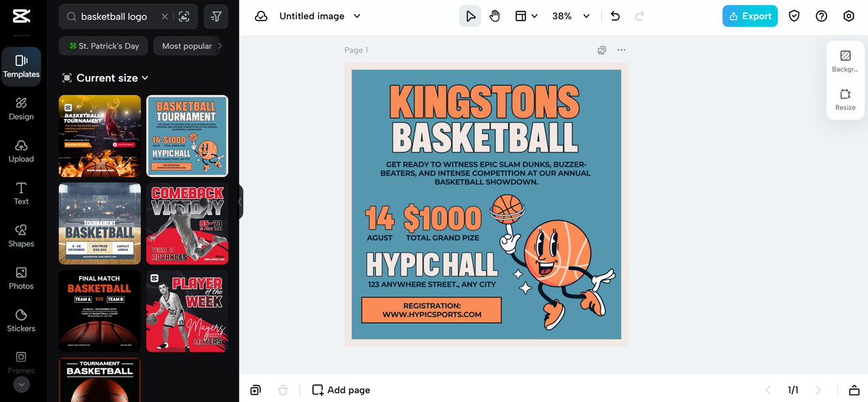This screenshot has width=868, height=402.
Task: Open the settings hexagon icon
Action: tap(849, 16)
